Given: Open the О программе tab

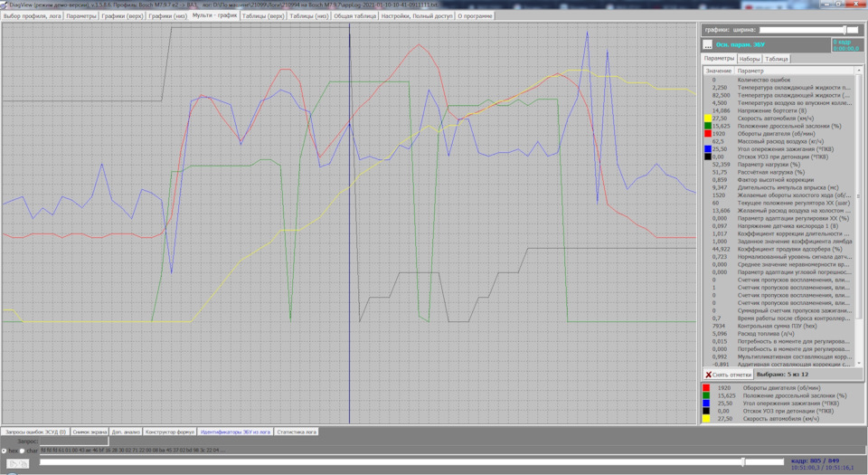Looking at the screenshot, I should 475,16.
